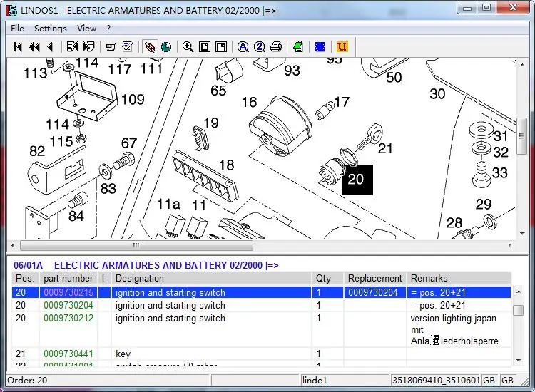Go to previous page arrow icon

(49, 47)
